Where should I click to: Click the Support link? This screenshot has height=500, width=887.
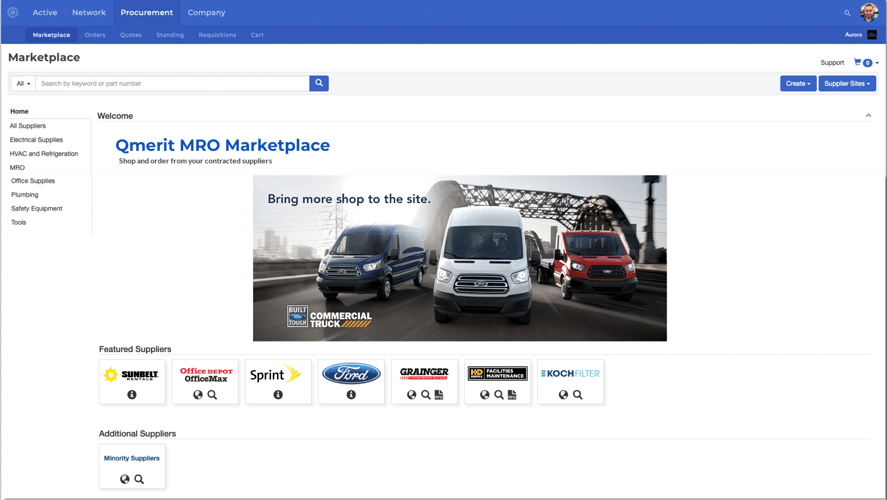tap(832, 63)
